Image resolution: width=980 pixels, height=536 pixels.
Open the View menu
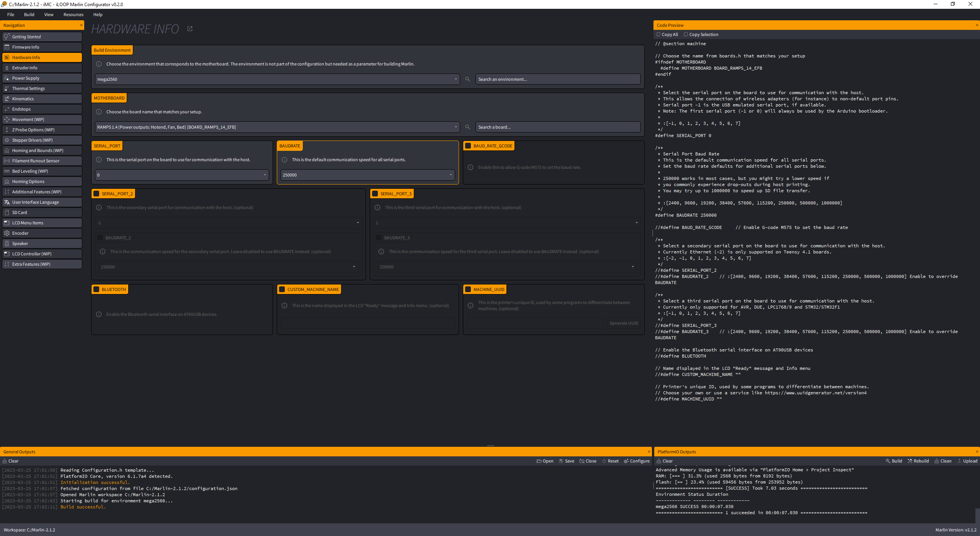[x=49, y=15]
